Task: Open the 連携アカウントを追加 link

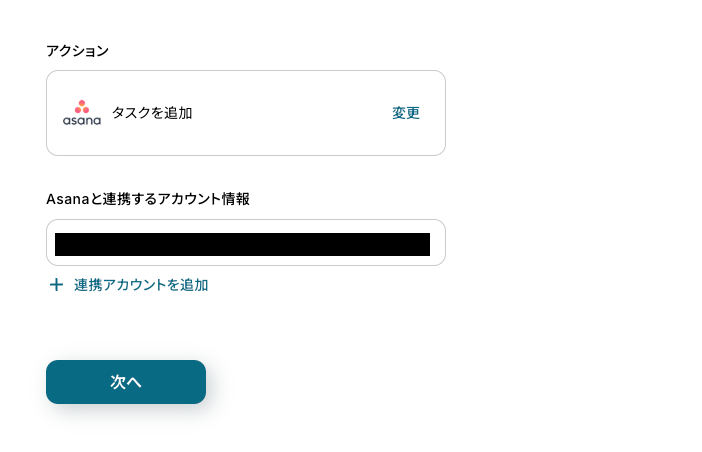Action: (140, 285)
